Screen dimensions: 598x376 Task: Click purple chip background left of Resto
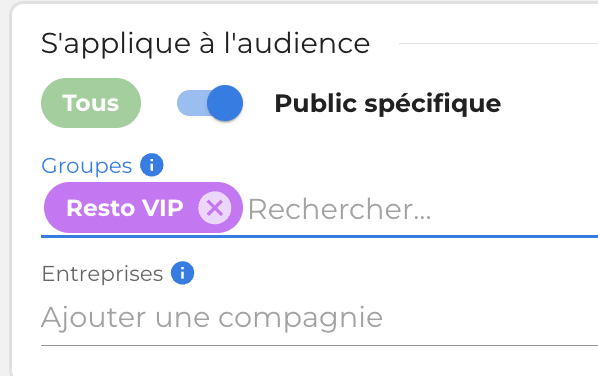(56, 208)
